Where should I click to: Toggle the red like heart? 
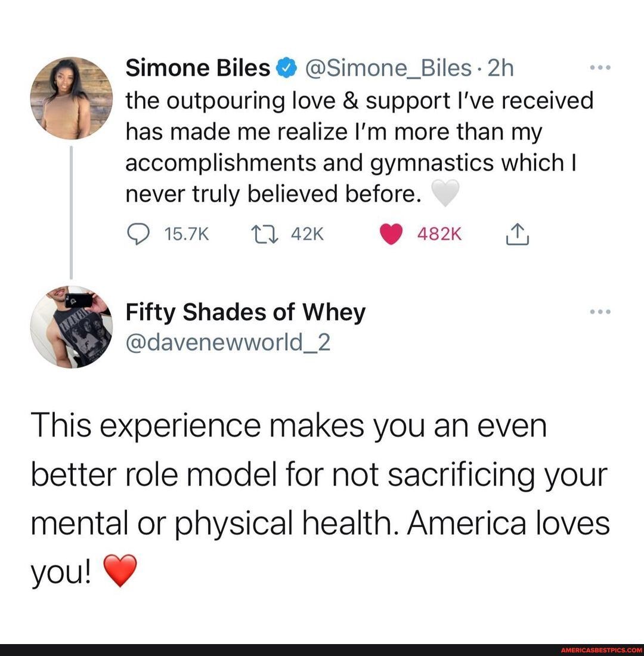click(x=391, y=234)
